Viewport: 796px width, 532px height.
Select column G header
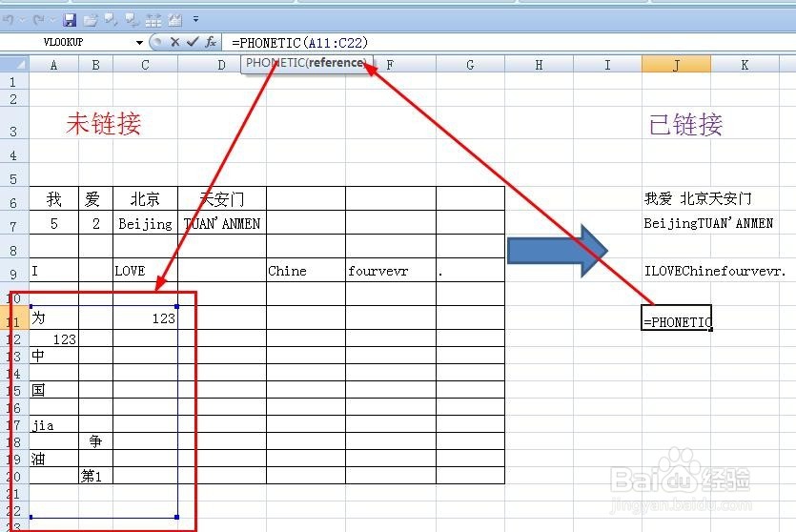(x=470, y=65)
